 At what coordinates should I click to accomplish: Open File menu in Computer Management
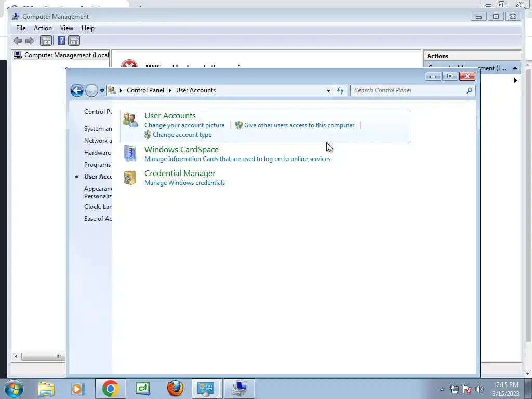(21, 28)
